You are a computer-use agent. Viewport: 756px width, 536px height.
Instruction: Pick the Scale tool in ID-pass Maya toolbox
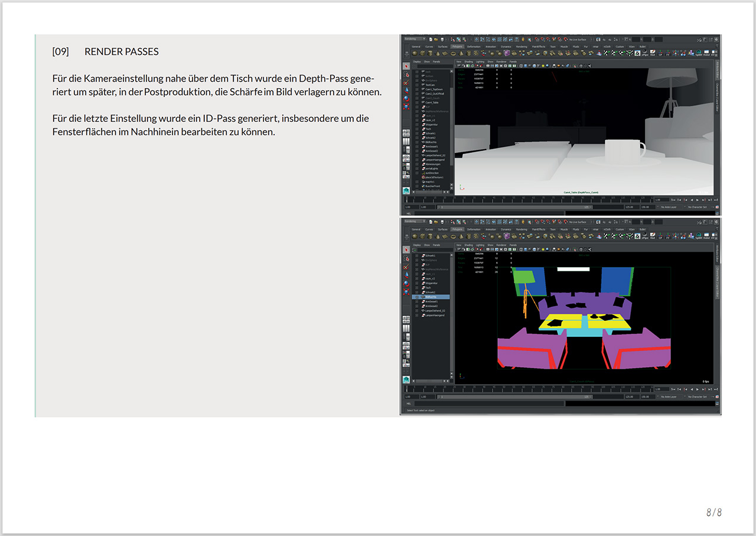point(406,292)
